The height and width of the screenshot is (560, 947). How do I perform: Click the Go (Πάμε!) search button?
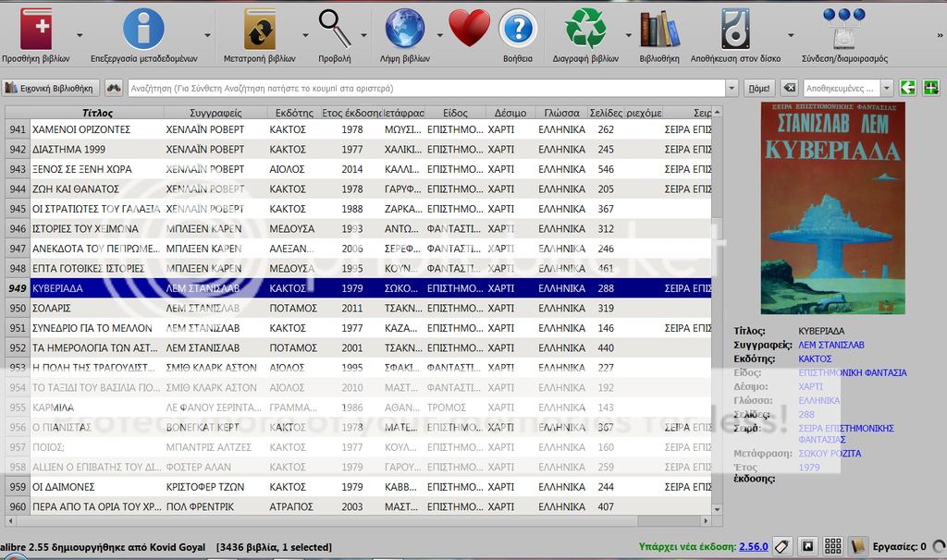pyautogui.click(x=759, y=88)
